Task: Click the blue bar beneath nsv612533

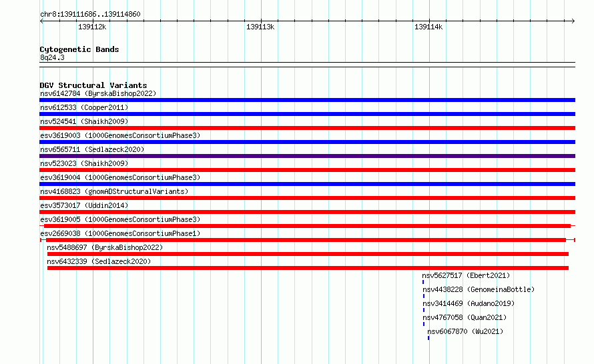Action: pos(307,114)
